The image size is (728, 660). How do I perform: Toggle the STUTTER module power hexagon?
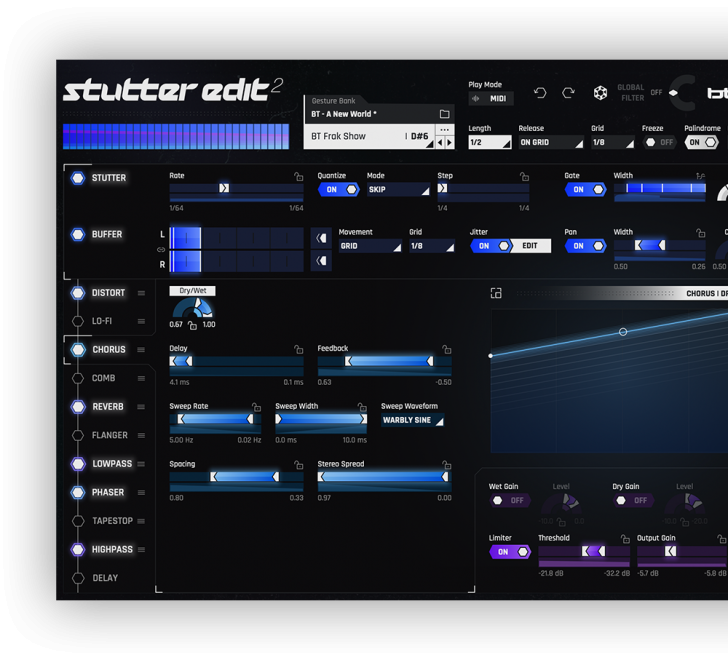pyautogui.click(x=78, y=178)
